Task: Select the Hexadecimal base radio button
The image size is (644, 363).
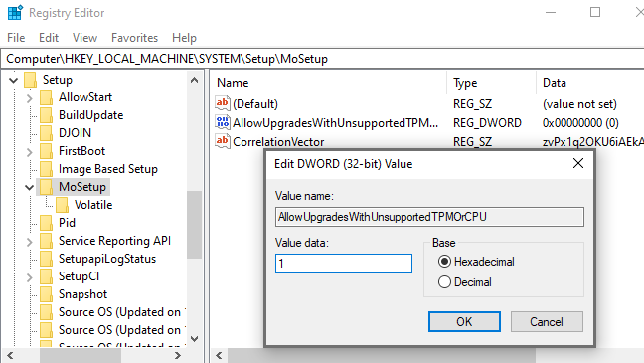Action: click(x=444, y=262)
